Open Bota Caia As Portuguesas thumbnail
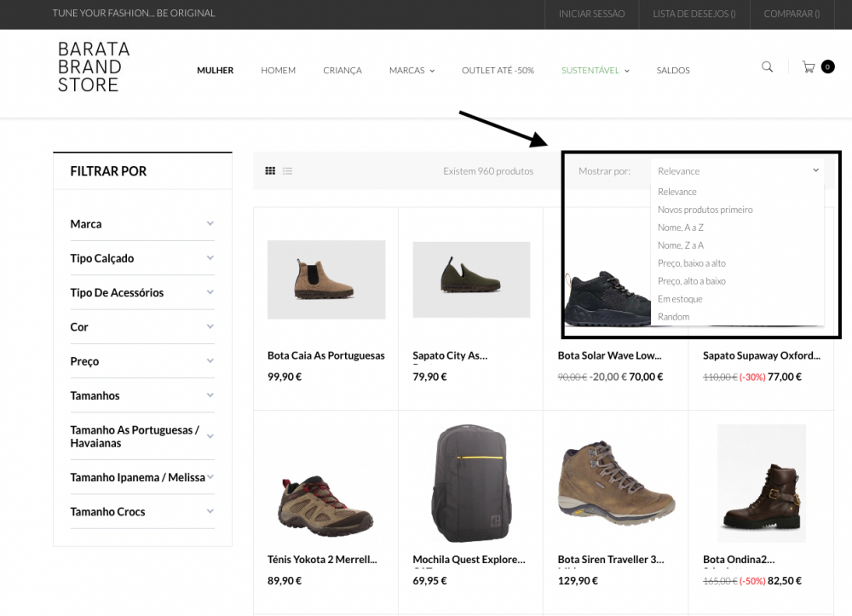The width and height of the screenshot is (852, 616). [326, 279]
